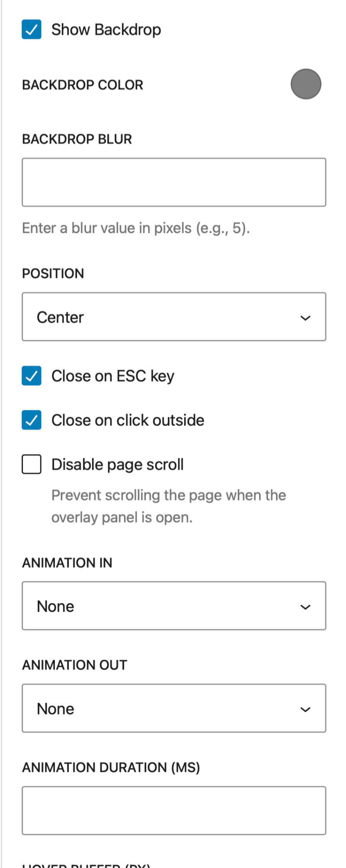Open the Position dropdown

click(174, 317)
